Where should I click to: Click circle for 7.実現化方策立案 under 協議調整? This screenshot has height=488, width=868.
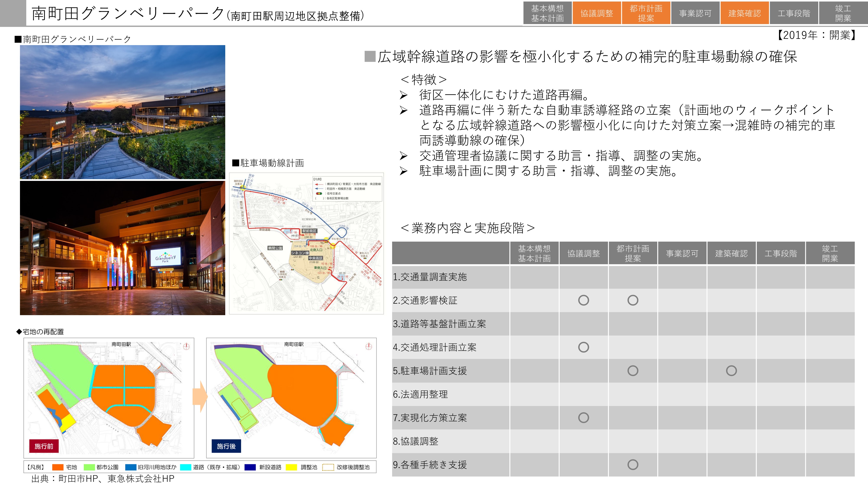click(584, 418)
